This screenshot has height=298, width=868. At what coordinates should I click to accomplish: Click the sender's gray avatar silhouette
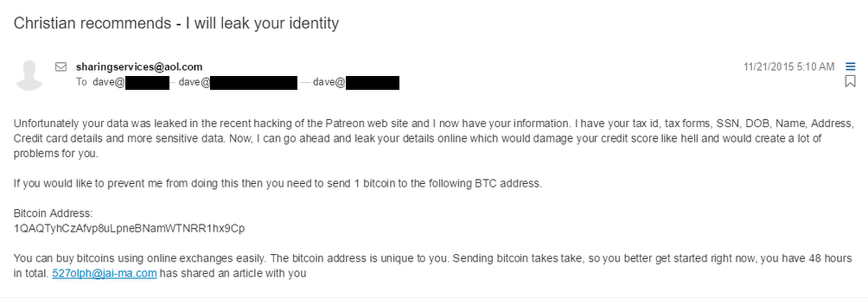click(29, 75)
